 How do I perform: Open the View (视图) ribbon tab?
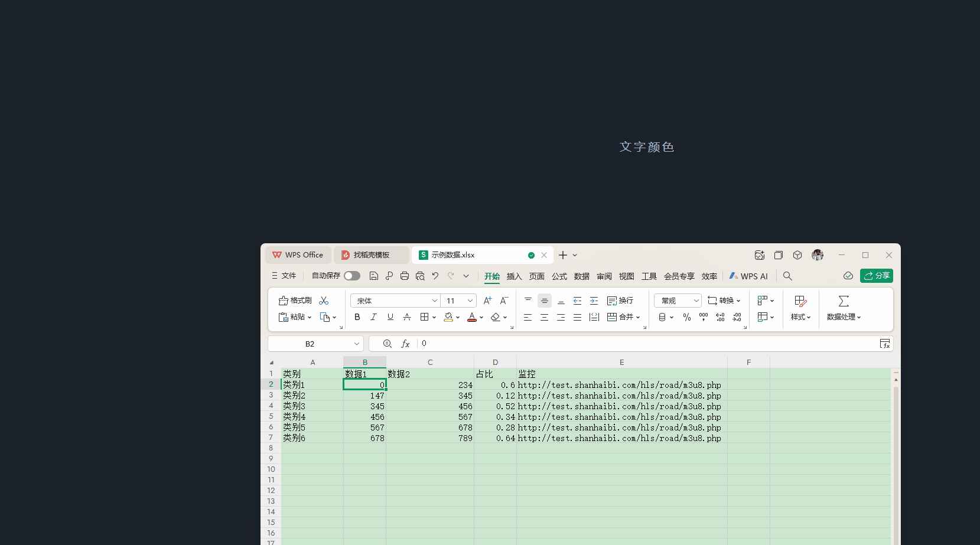tap(627, 276)
